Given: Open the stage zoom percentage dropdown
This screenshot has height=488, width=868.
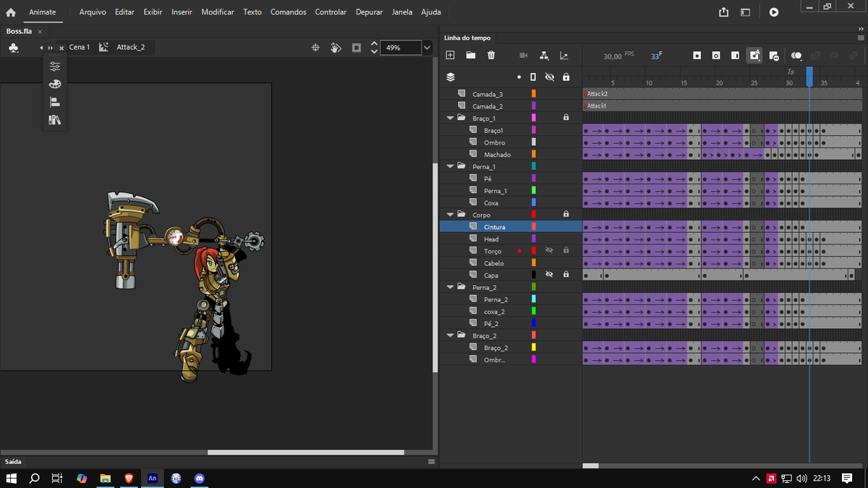Looking at the screenshot, I should (x=427, y=48).
